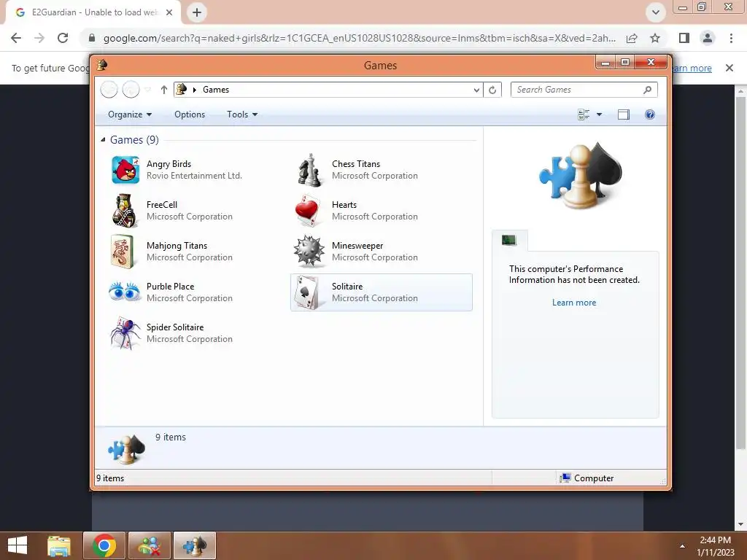This screenshot has width=747, height=560.
Task: Open Chrome tab search dropdown
Action: click(656, 12)
